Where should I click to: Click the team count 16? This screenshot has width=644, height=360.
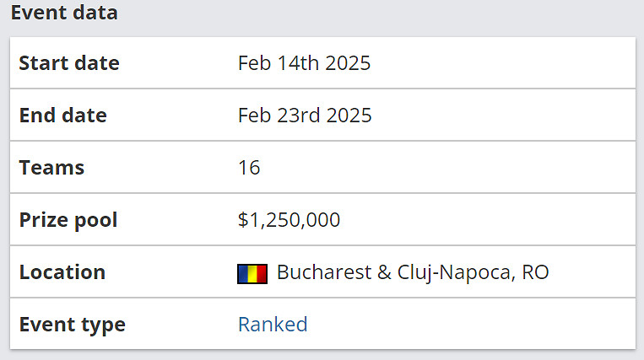tap(249, 168)
